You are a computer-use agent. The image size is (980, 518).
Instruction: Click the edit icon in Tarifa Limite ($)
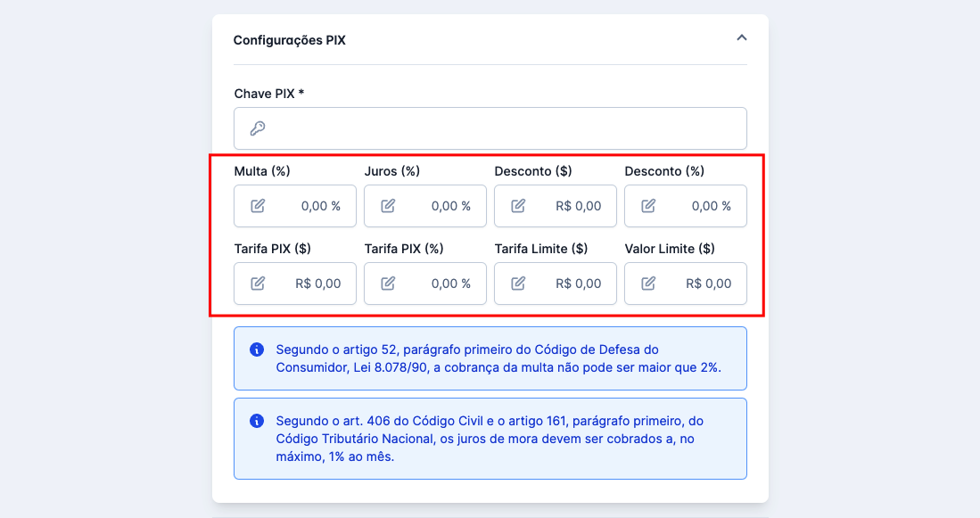click(518, 284)
